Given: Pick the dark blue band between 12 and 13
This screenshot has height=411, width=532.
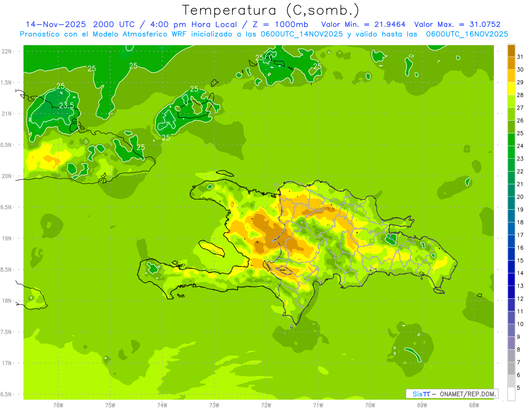Looking at the screenshot, I should pyautogui.click(x=511, y=292).
